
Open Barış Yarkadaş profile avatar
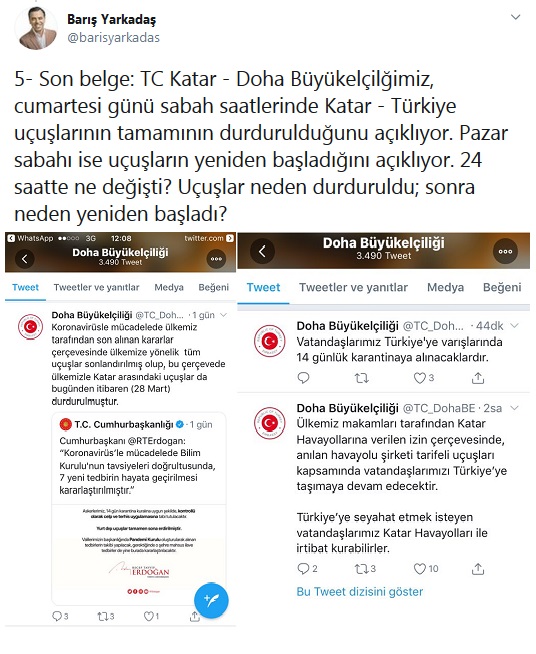[36, 28]
